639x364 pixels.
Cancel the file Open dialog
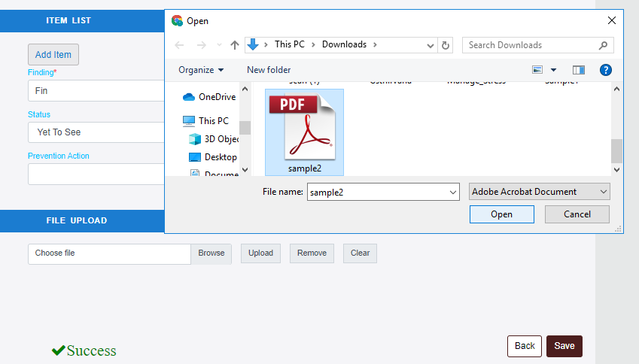(x=577, y=214)
